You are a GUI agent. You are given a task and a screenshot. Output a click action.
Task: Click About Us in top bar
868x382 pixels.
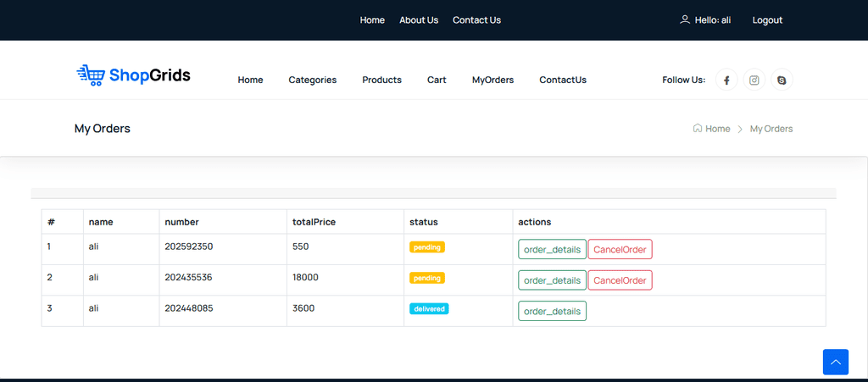pos(419,20)
